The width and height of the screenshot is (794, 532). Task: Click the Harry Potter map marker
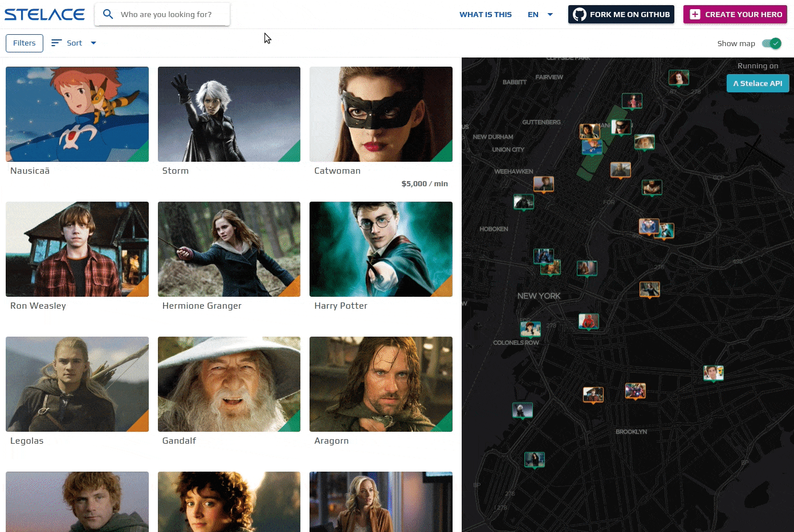(664, 230)
